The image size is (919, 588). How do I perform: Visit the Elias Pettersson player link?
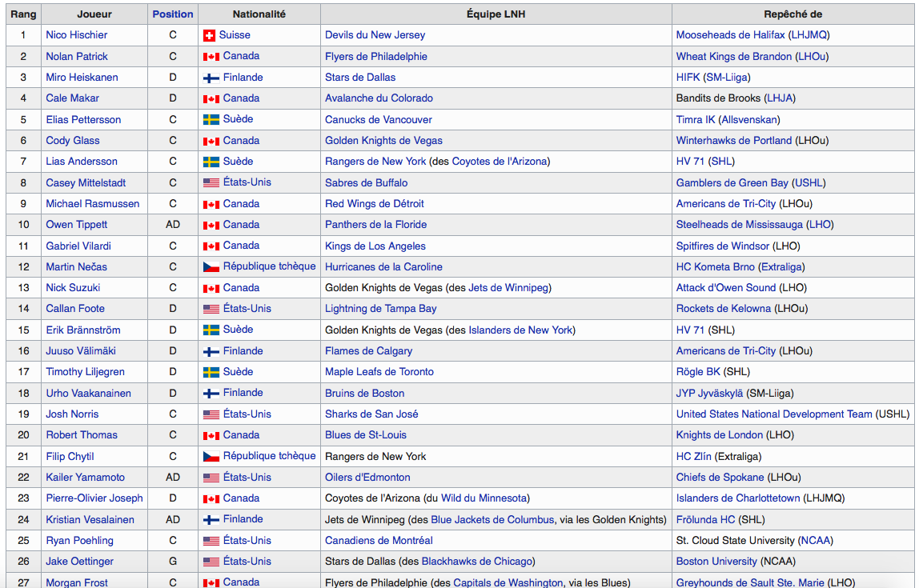tap(84, 119)
